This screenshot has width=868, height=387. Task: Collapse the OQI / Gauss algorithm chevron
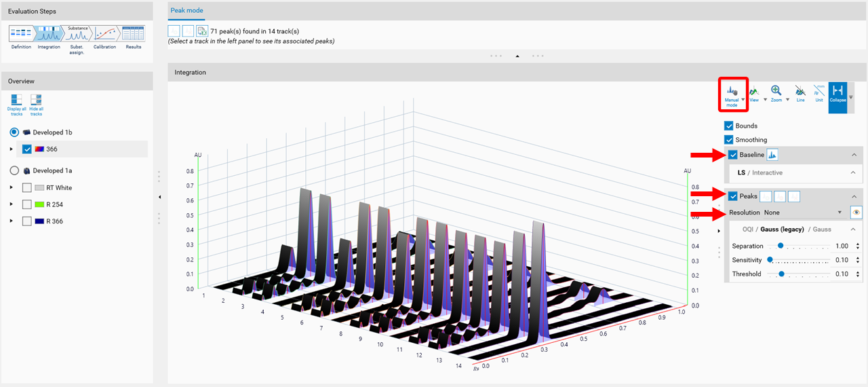pos(854,229)
